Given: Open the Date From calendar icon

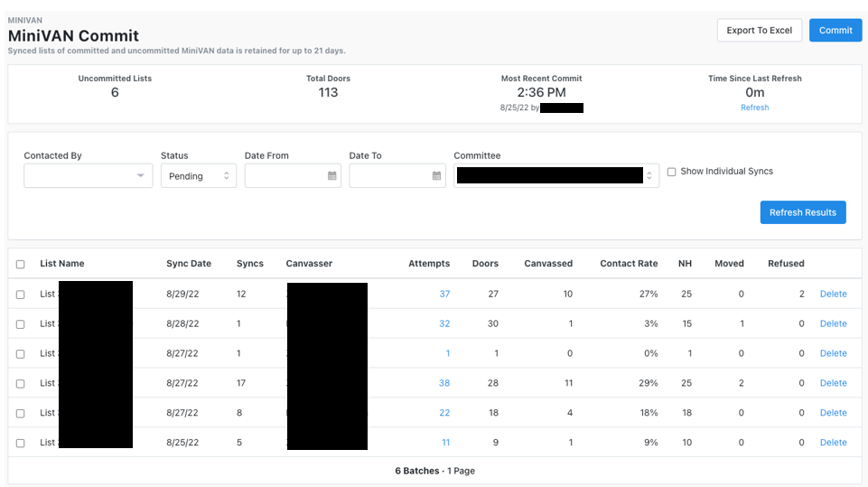Looking at the screenshot, I should point(332,175).
